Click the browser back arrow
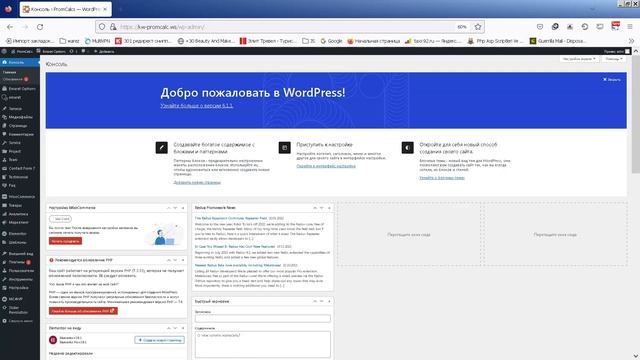Screen dimensions: 640x360 (x=10, y=27)
